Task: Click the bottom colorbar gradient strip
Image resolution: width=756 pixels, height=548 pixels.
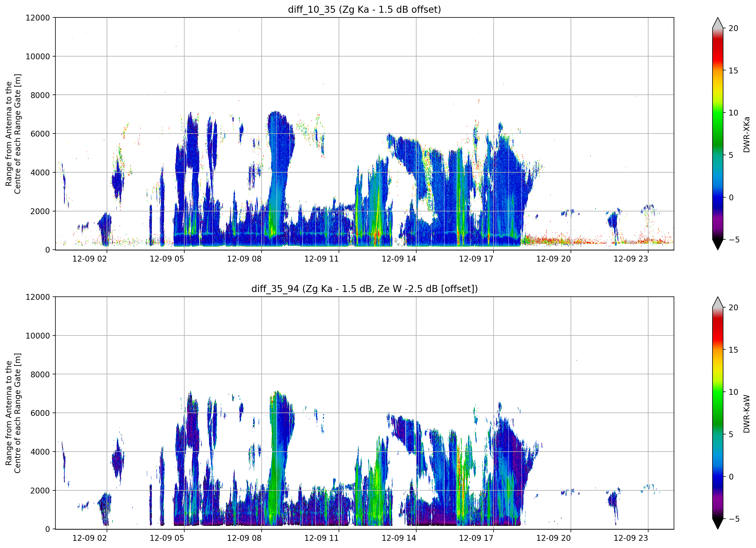Action: (x=718, y=413)
